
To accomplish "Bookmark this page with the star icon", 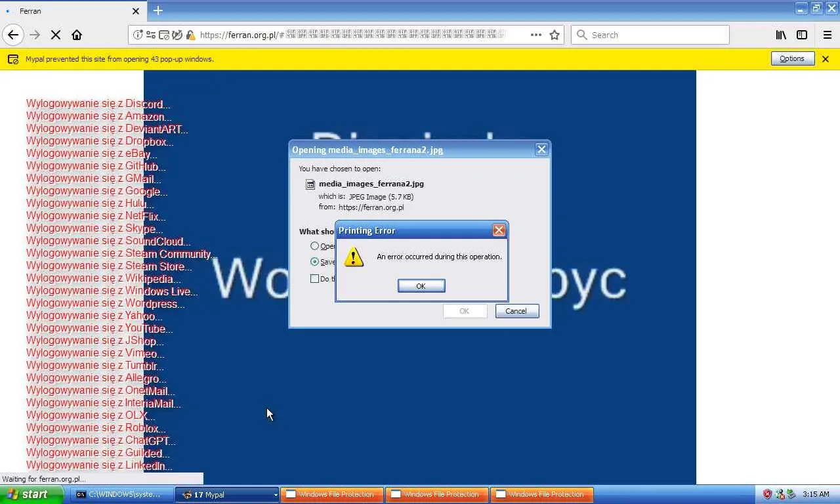I will (x=555, y=35).
